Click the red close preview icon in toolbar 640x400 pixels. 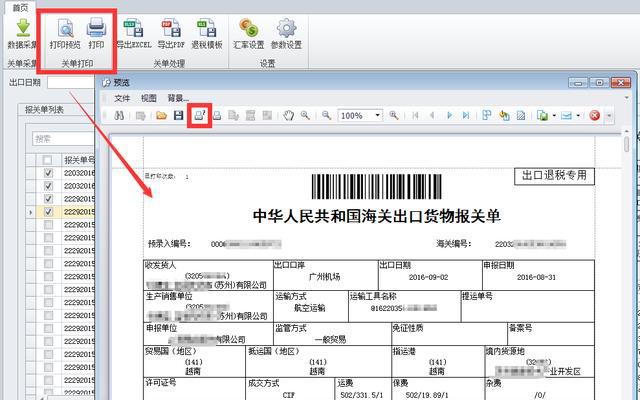(x=595, y=116)
